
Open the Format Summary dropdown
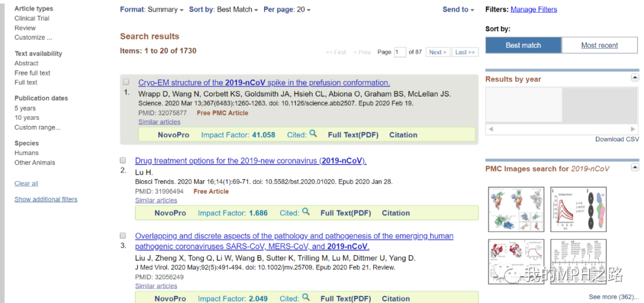(151, 10)
